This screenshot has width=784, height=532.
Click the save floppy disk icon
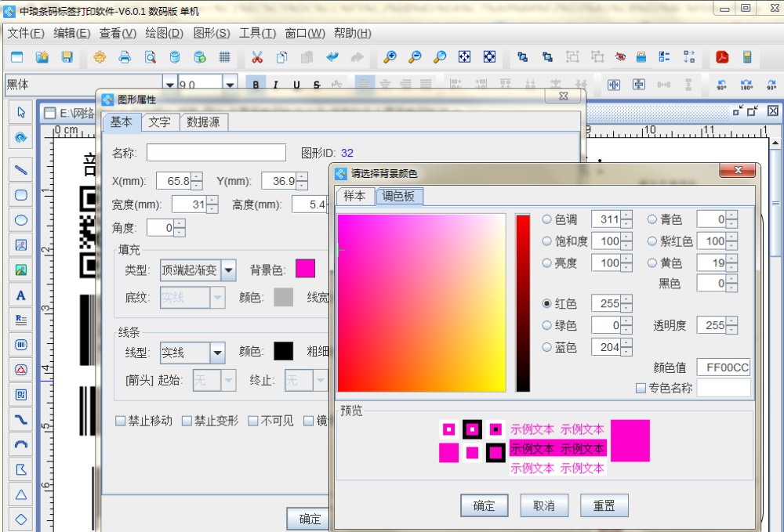(67, 57)
